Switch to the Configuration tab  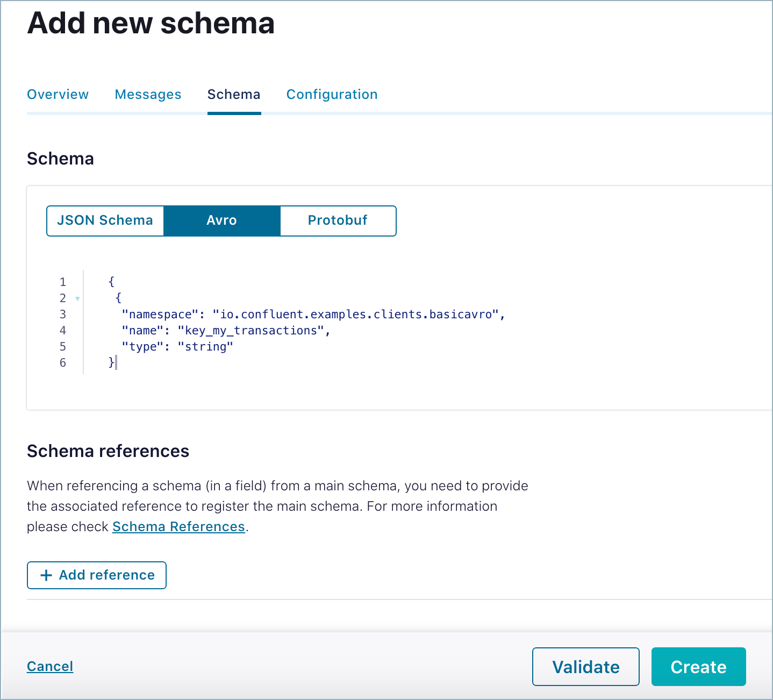click(332, 95)
